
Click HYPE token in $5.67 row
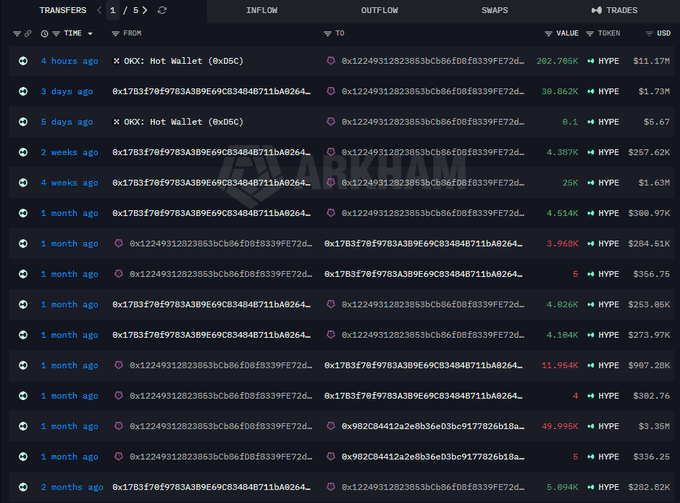608,122
